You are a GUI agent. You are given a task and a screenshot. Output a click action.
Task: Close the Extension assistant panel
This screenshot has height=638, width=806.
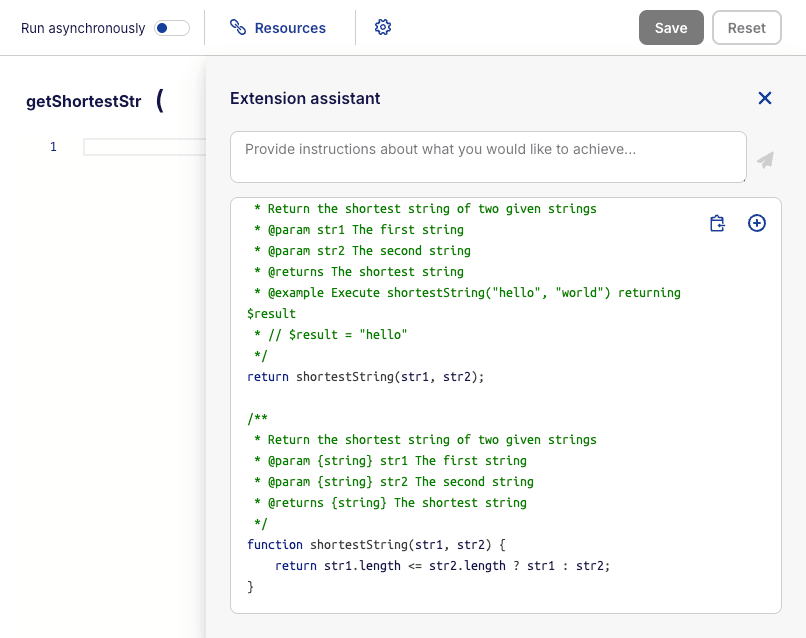(765, 98)
